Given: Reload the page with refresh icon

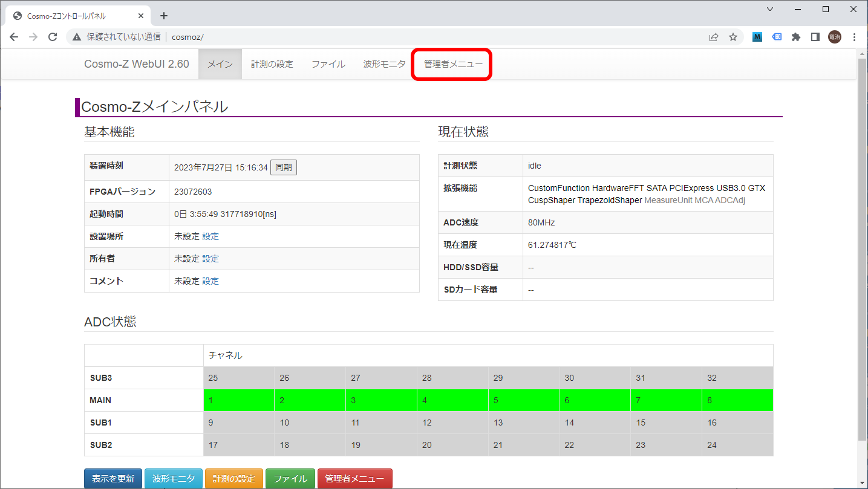Looking at the screenshot, I should coord(53,37).
